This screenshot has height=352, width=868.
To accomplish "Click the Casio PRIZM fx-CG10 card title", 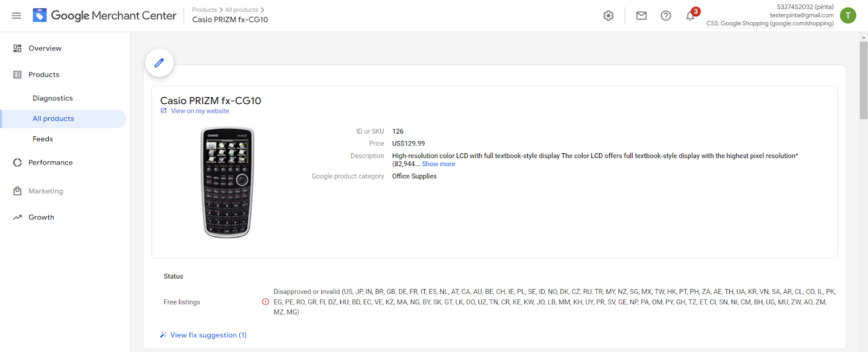I will [x=210, y=100].
